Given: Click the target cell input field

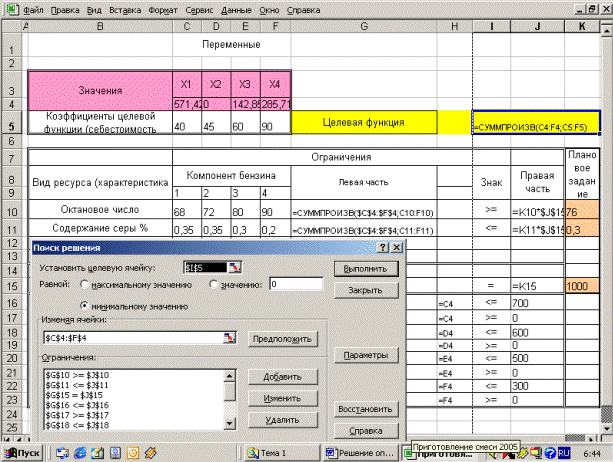Looking at the screenshot, I should tap(206, 267).
